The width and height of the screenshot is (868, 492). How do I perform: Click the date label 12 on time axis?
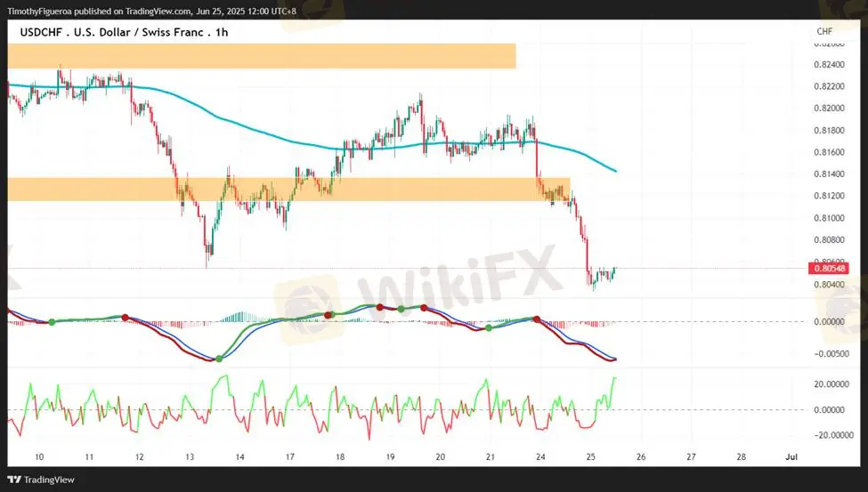[x=140, y=457]
